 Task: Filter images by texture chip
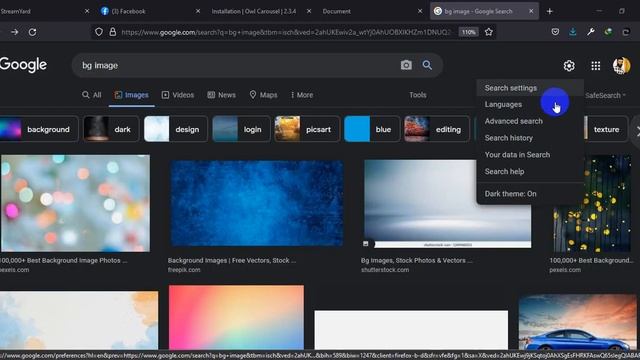tap(606, 129)
